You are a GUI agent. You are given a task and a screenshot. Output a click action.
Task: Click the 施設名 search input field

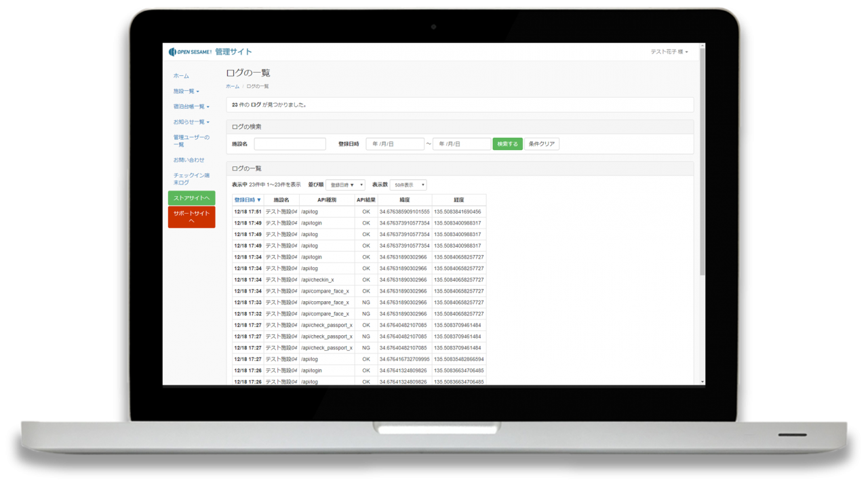290,144
